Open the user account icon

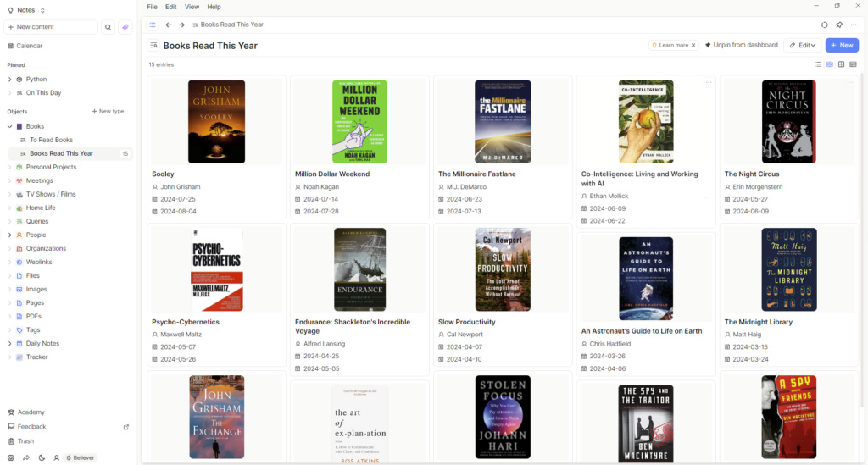57,458
